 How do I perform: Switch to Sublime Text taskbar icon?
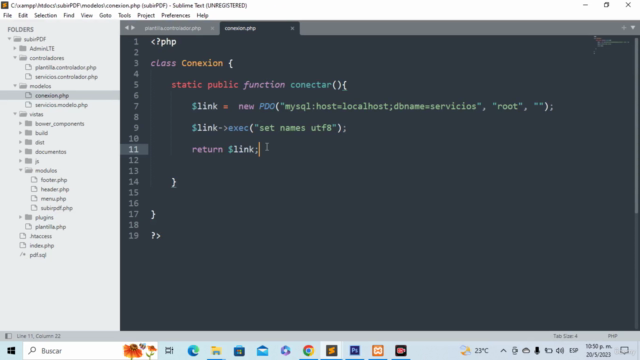point(331,351)
